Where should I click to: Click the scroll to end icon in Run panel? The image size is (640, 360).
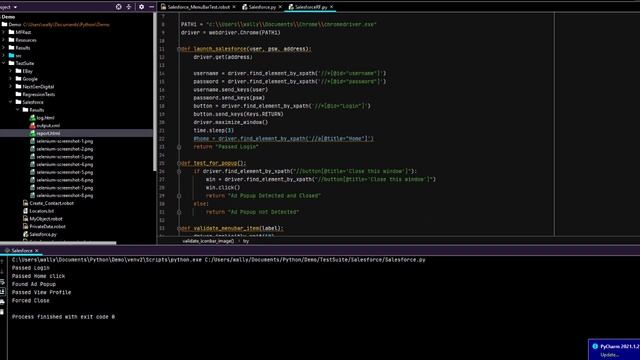point(2,291)
